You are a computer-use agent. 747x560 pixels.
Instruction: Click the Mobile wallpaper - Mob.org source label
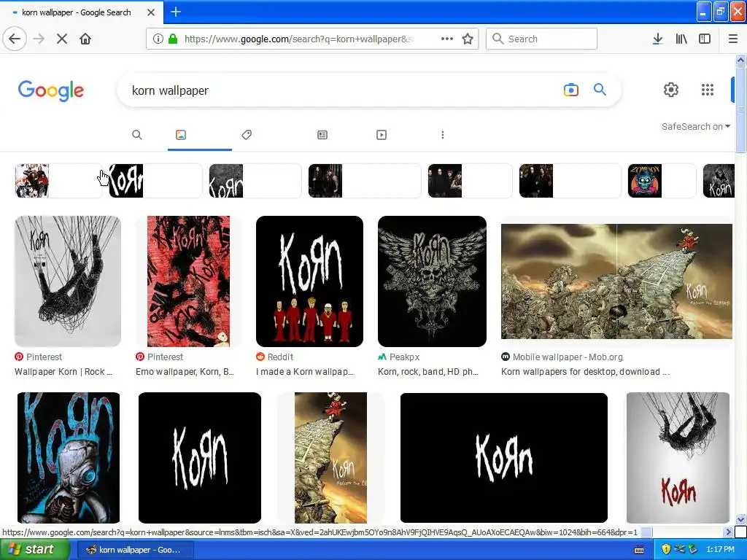(x=568, y=357)
